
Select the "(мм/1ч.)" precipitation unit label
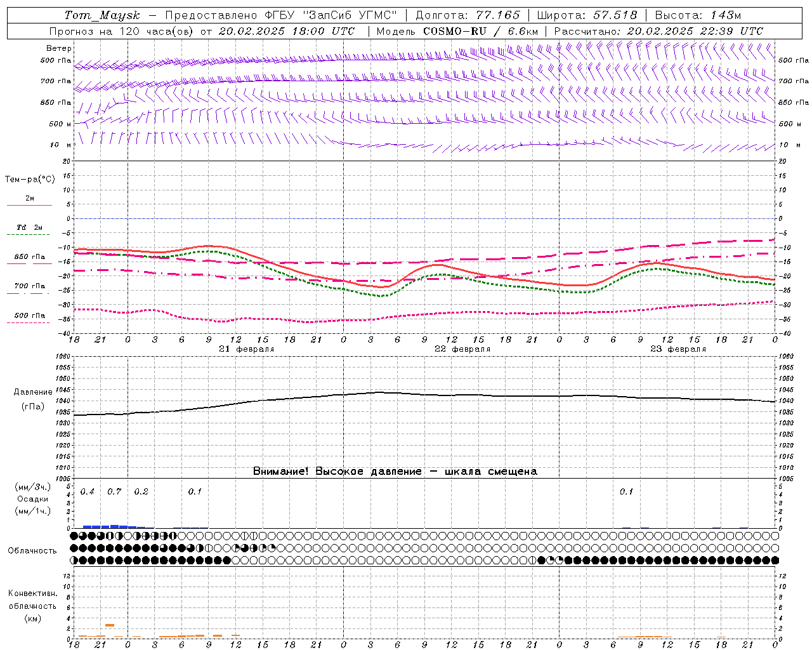click(x=33, y=511)
